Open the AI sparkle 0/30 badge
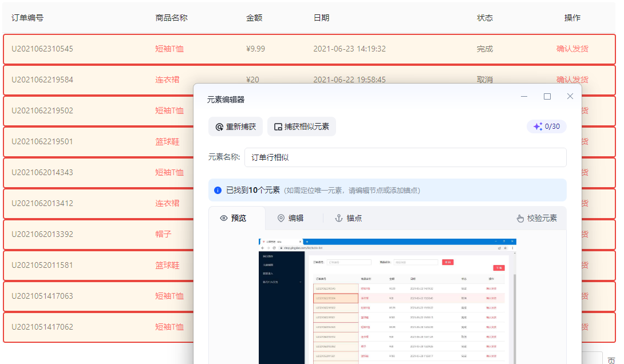624x364 pixels. (546, 126)
